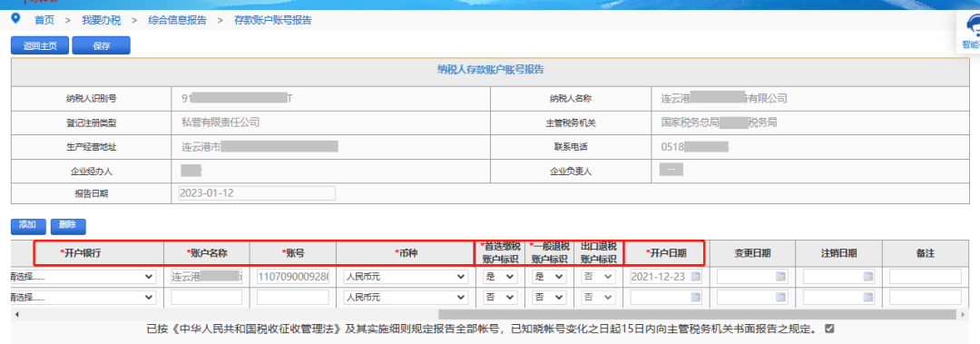The image size is (980, 344).
Task: Click the 开户银行 column header
Action: pos(81,253)
